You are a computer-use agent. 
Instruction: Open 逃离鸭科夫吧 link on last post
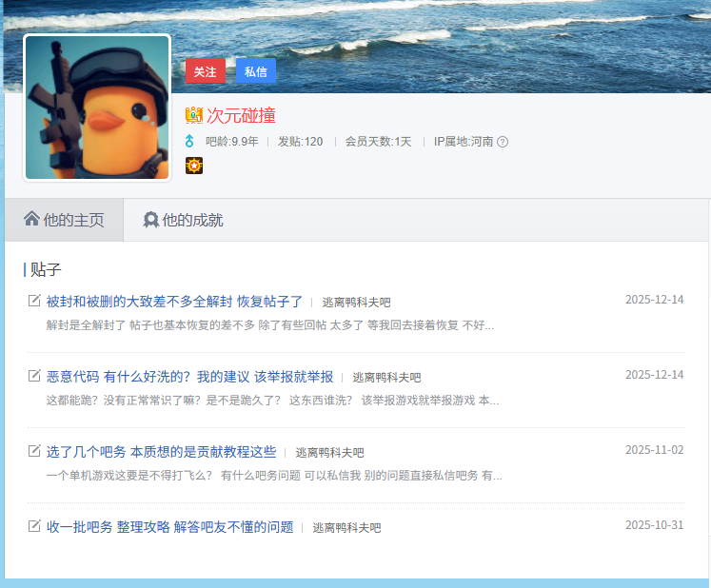coord(346,528)
